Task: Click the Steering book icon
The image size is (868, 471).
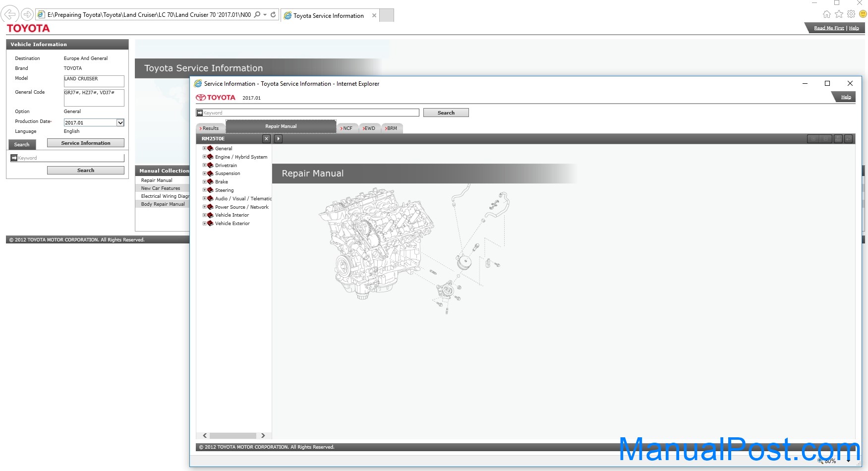Action: click(210, 190)
